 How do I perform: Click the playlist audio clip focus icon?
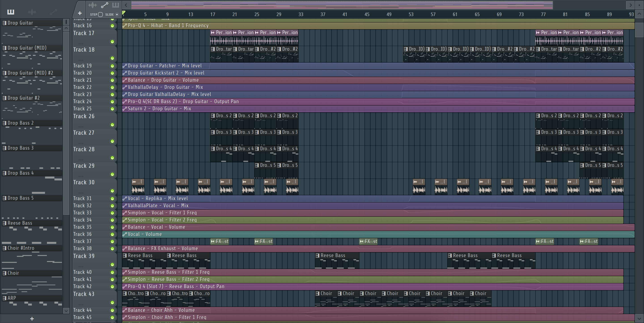tap(92, 5)
